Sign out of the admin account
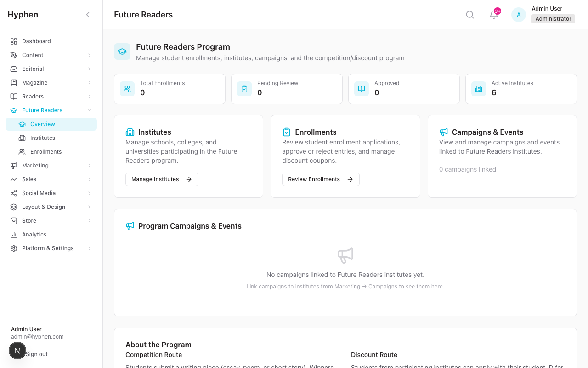Image resolution: width=588 pixels, height=368 pixels. (x=37, y=354)
